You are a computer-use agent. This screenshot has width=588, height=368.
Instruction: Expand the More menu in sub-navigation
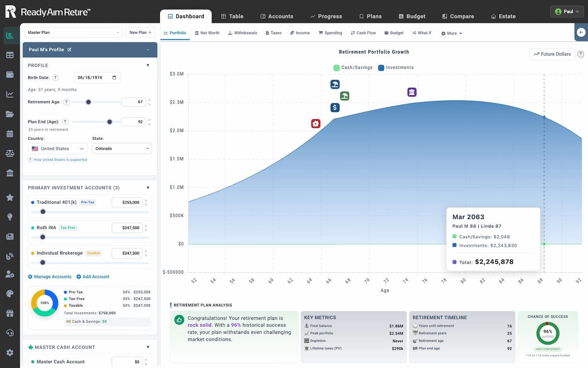[452, 33]
